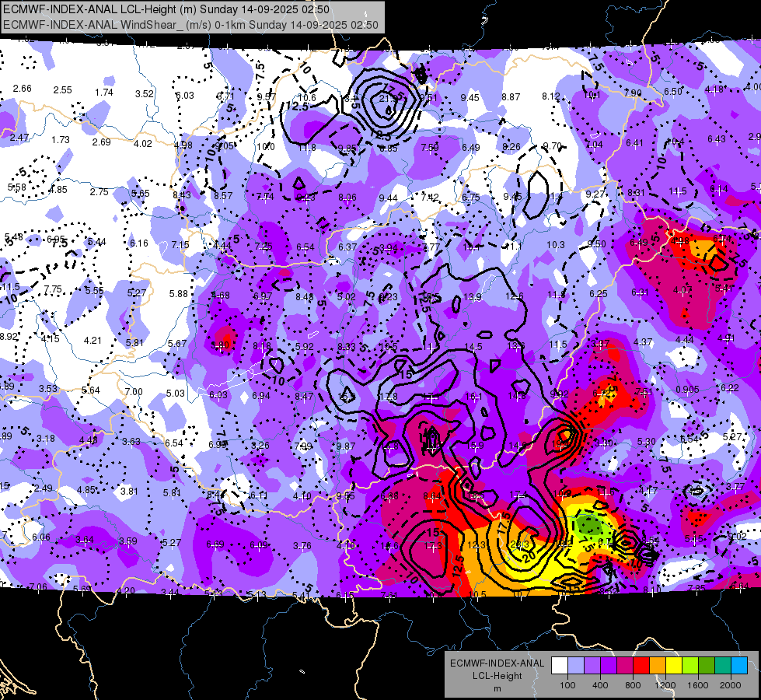Click the grid value 6.22
761x700 pixels.
tap(729, 387)
